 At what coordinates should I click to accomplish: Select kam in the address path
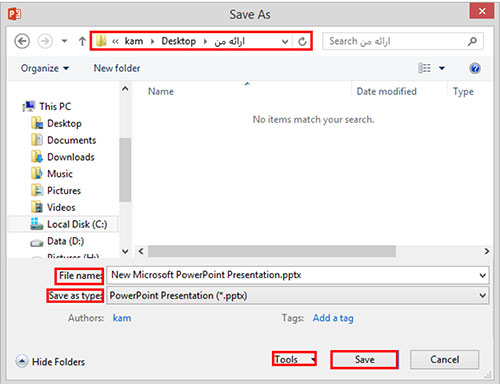pos(134,41)
